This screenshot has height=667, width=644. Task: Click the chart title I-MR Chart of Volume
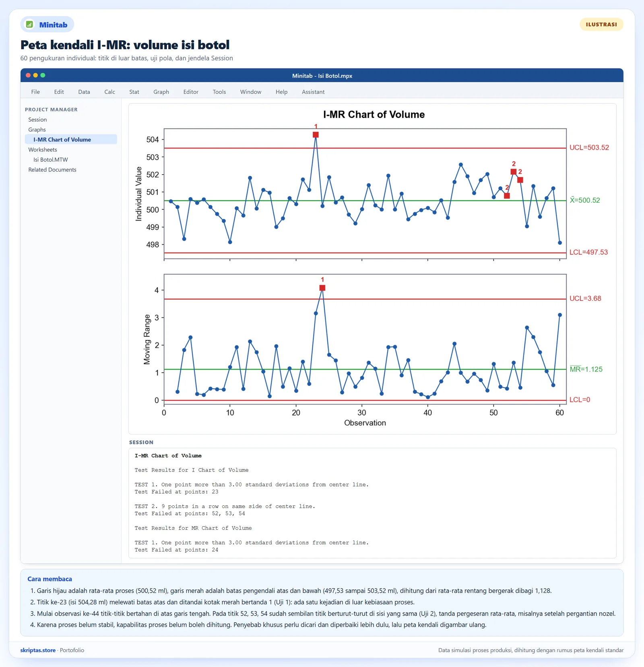[x=374, y=115]
